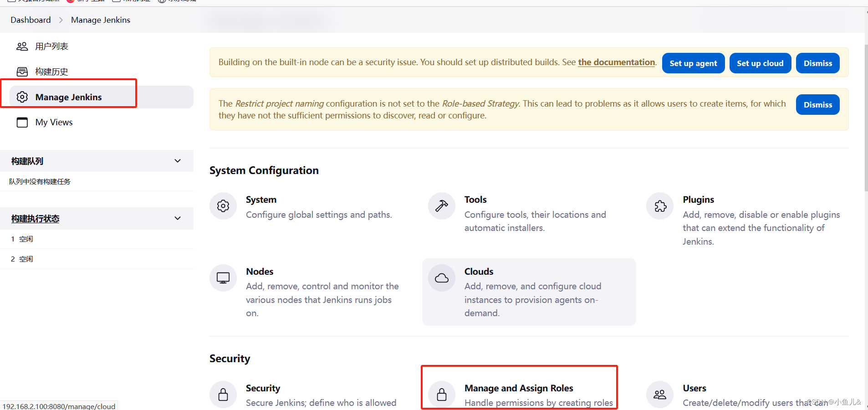
Task: Click executor row 2 空闲
Action: (97, 259)
